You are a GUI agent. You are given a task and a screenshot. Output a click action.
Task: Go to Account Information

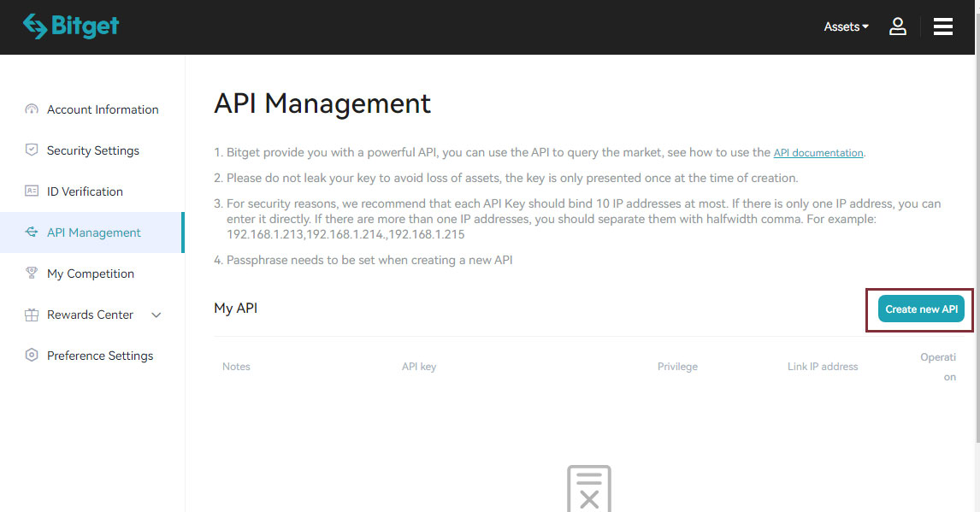pyautogui.click(x=103, y=109)
